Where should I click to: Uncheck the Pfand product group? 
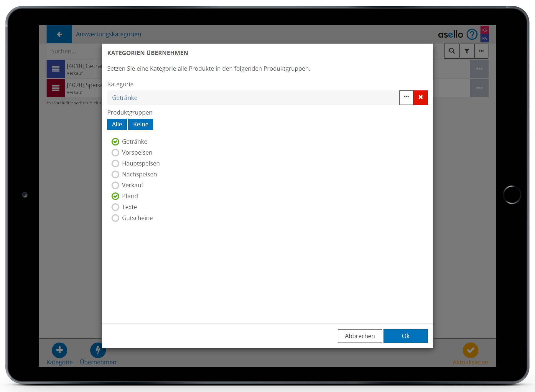point(115,196)
